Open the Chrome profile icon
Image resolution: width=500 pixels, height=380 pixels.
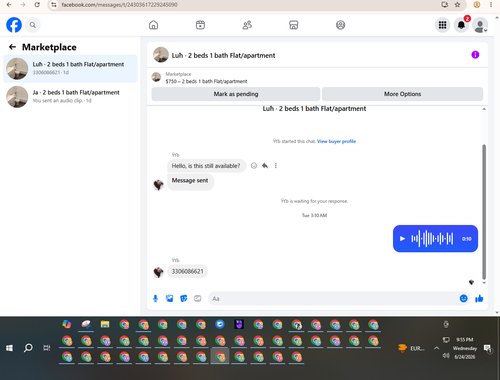click(x=477, y=5)
